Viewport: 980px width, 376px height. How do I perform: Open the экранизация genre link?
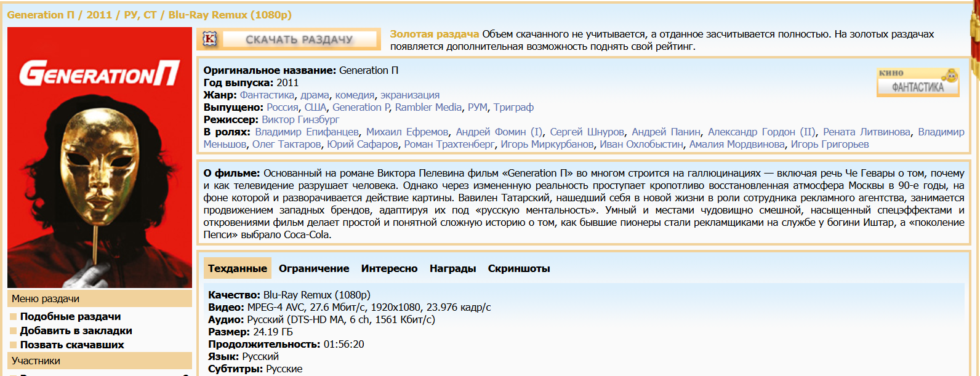coord(410,95)
